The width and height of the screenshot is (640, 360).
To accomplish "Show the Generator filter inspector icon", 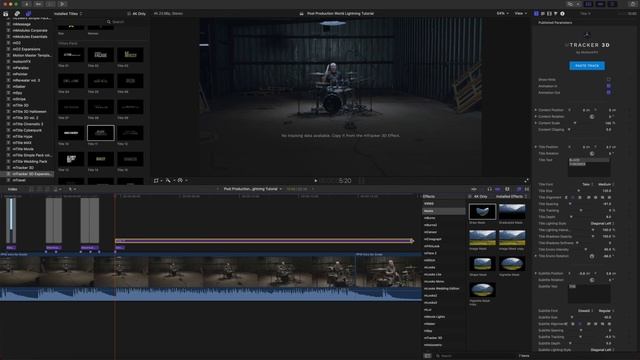I will (556, 13).
